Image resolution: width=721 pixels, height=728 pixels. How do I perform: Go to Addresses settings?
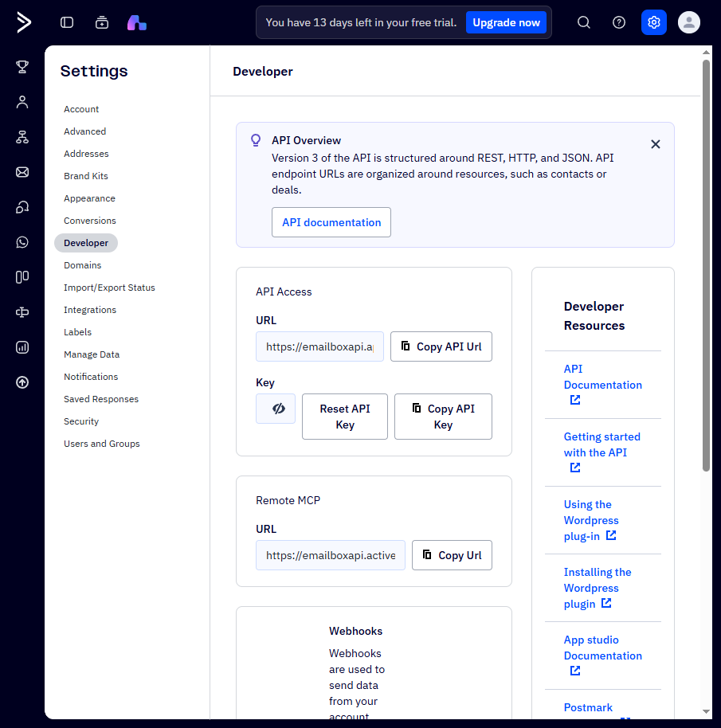point(86,154)
